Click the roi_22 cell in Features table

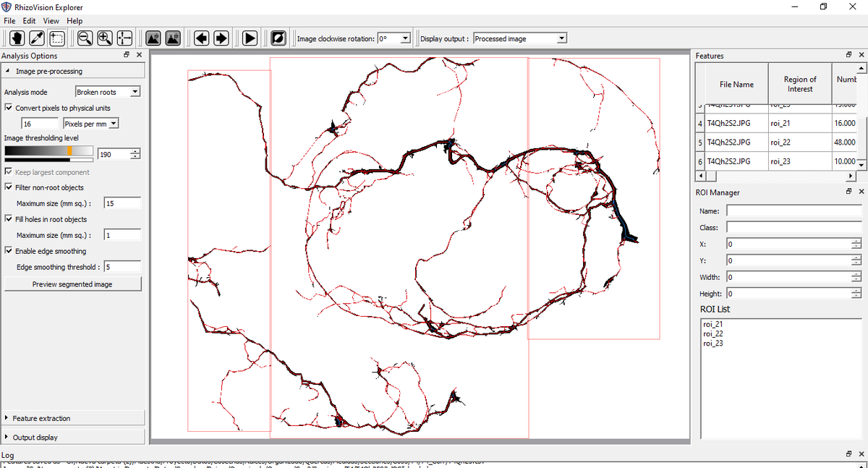click(x=800, y=142)
